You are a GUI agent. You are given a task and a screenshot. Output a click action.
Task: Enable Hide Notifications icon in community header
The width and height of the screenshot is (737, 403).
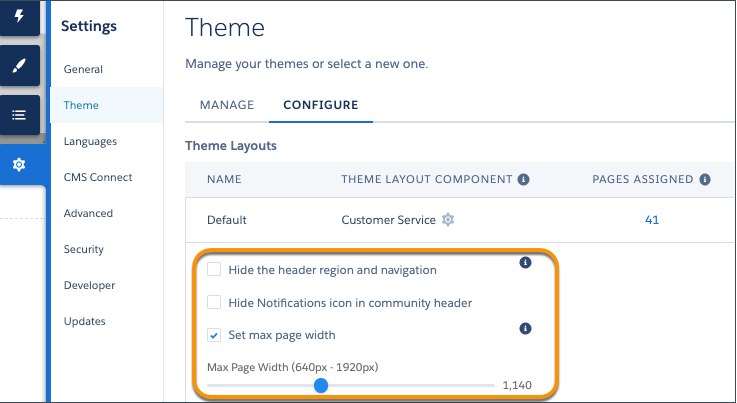214,302
